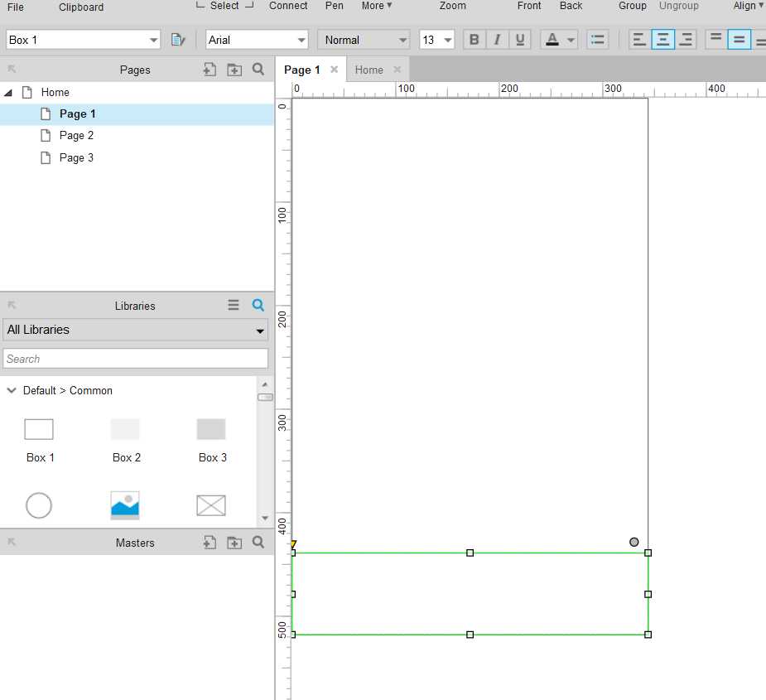Send widget to Back
Image resolution: width=766 pixels, height=700 pixels.
571,6
